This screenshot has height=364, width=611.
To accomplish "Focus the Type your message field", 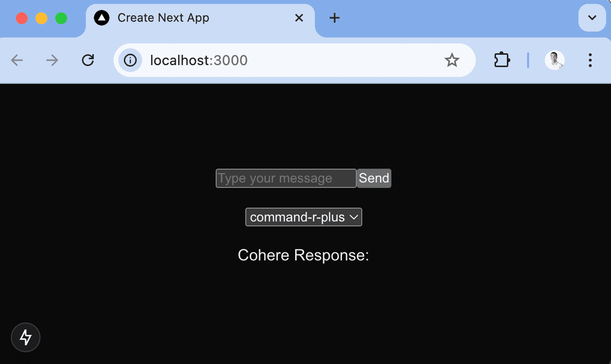I will click(x=286, y=178).
